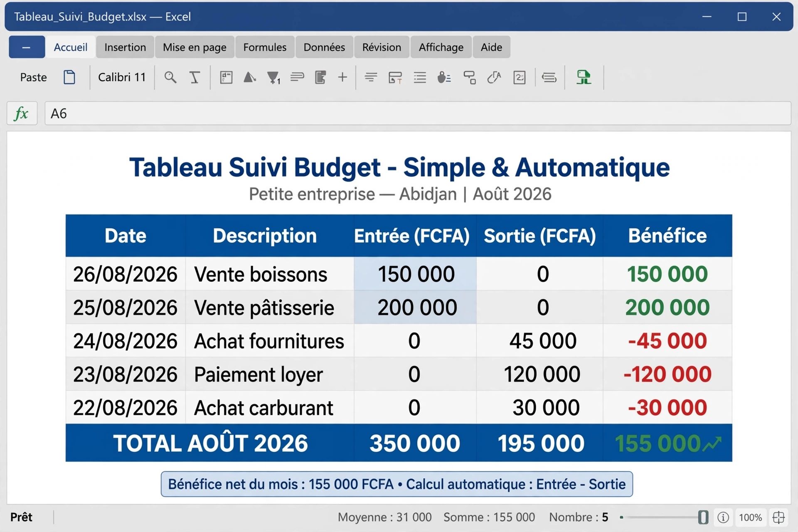Click the center align lines icon

point(371,77)
